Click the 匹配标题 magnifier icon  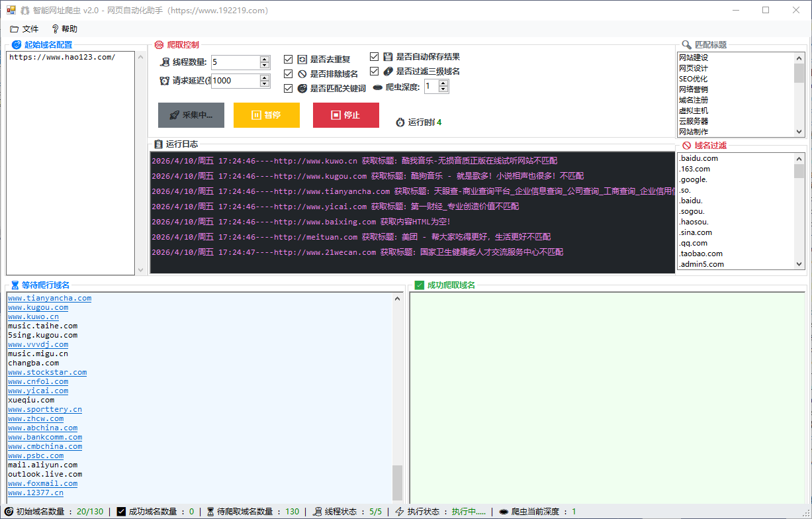click(686, 44)
